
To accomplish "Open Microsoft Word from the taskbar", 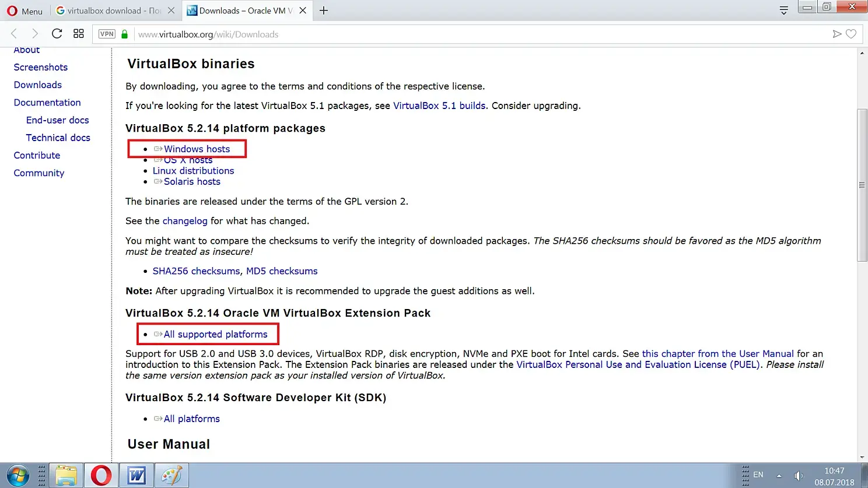I will tap(136, 476).
